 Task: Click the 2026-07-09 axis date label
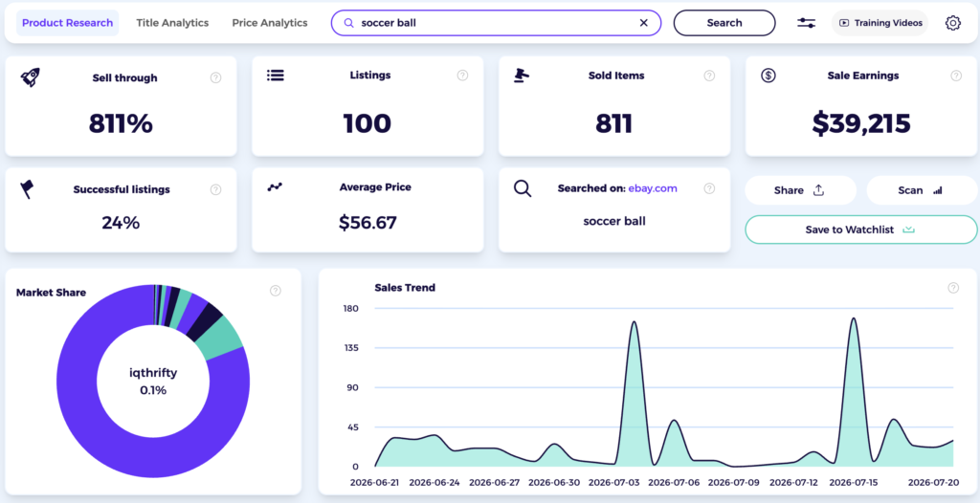734,483
